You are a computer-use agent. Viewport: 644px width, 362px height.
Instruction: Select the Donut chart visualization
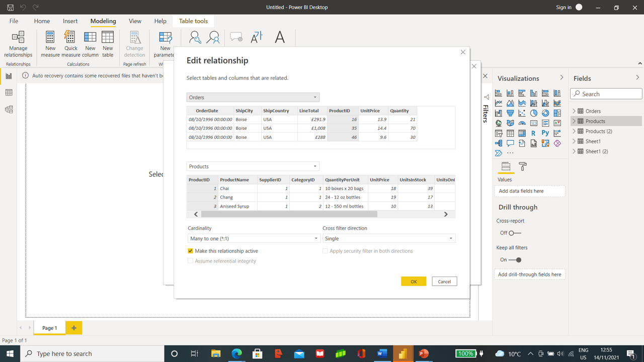point(545,113)
